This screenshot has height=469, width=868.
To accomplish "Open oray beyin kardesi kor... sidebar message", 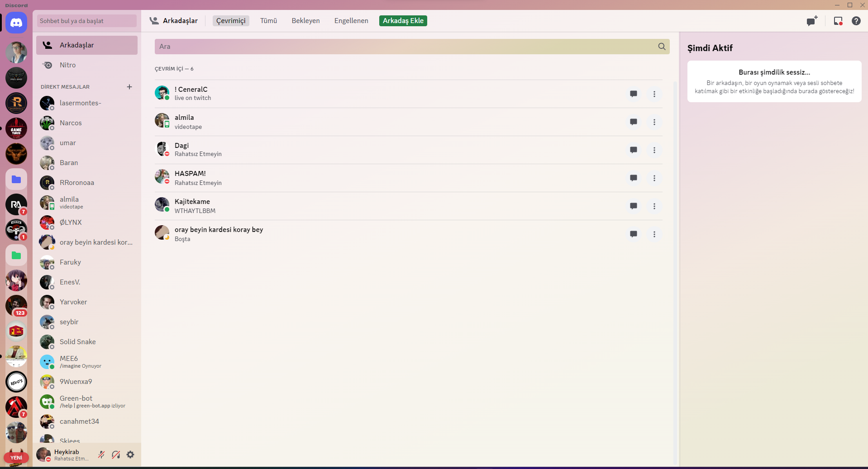I will point(87,242).
